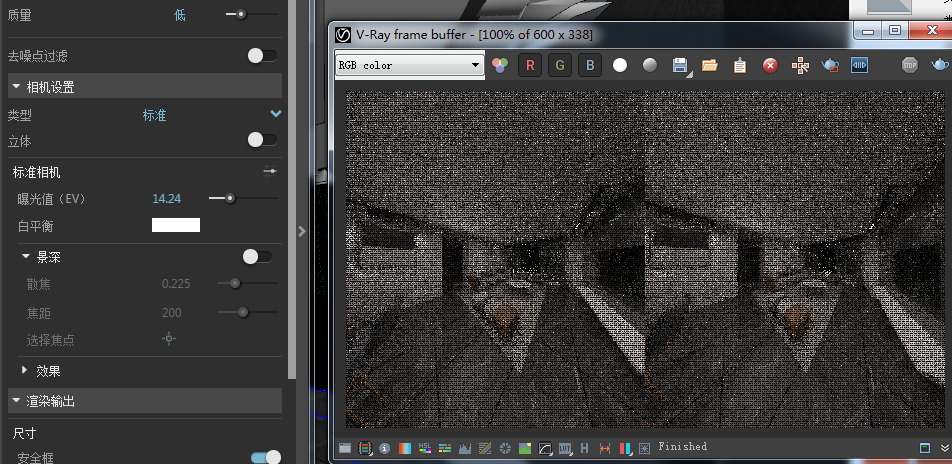
Task: Click the 散焦 value 0.225 field
Action: point(176,284)
